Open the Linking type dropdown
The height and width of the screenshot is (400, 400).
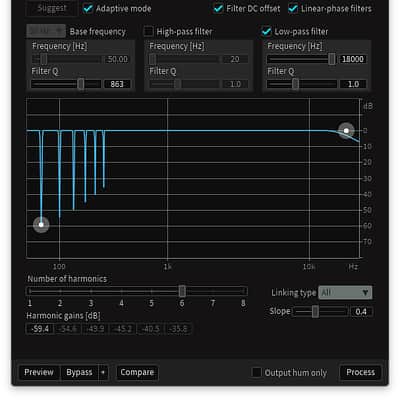point(345,293)
